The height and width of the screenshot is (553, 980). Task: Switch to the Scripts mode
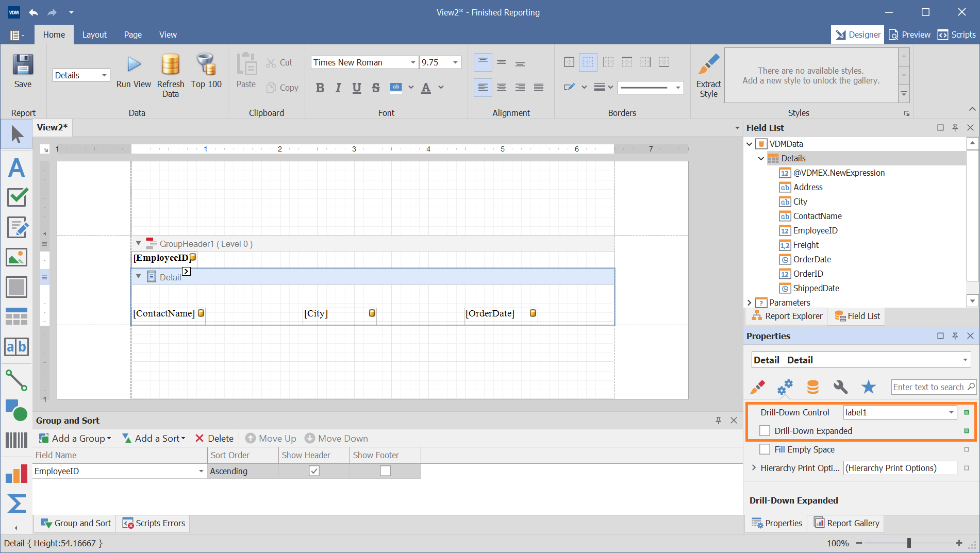[957, 35]
